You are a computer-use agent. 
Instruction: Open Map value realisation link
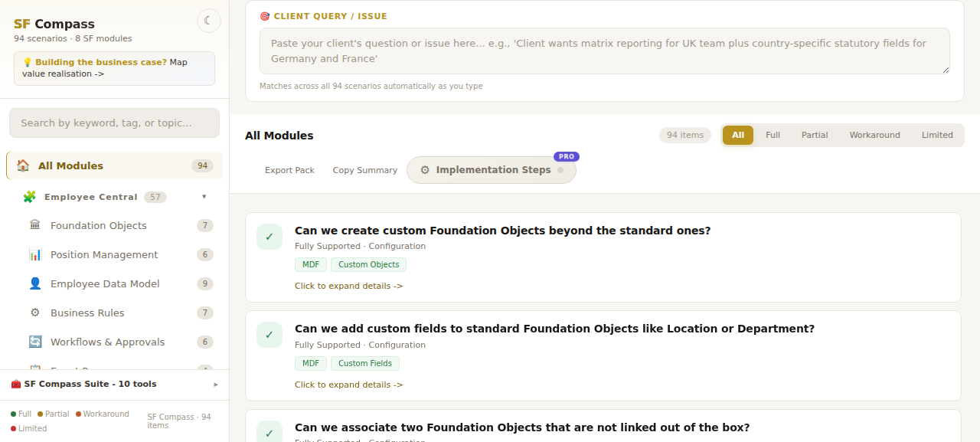(104, 68)
